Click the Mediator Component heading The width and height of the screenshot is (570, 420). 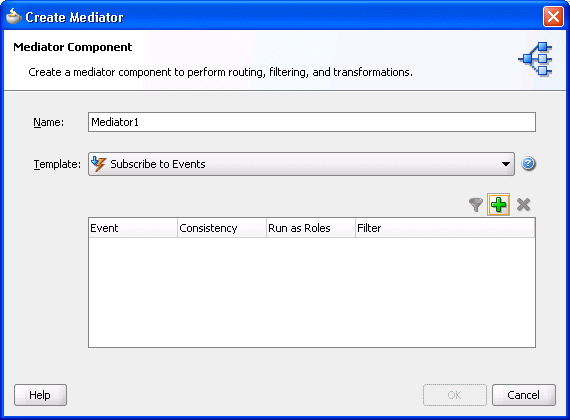pos(73,47)
